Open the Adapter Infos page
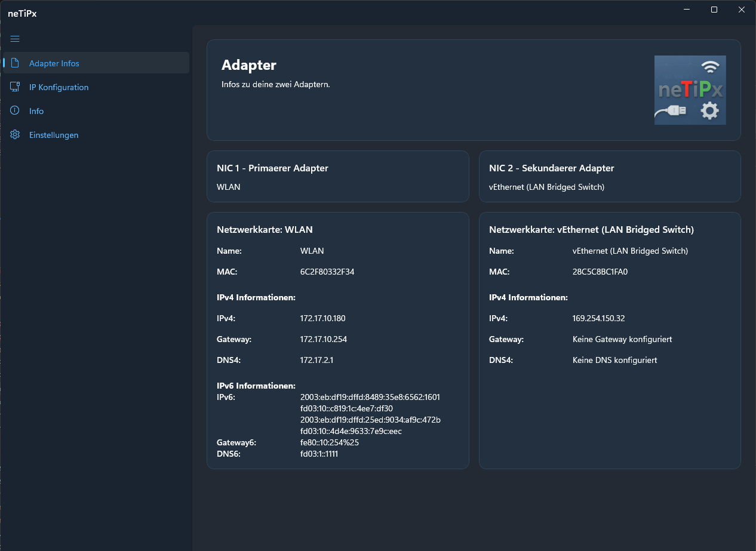The width and height of the screenshot is (756, 551). [x=54, y=63]
